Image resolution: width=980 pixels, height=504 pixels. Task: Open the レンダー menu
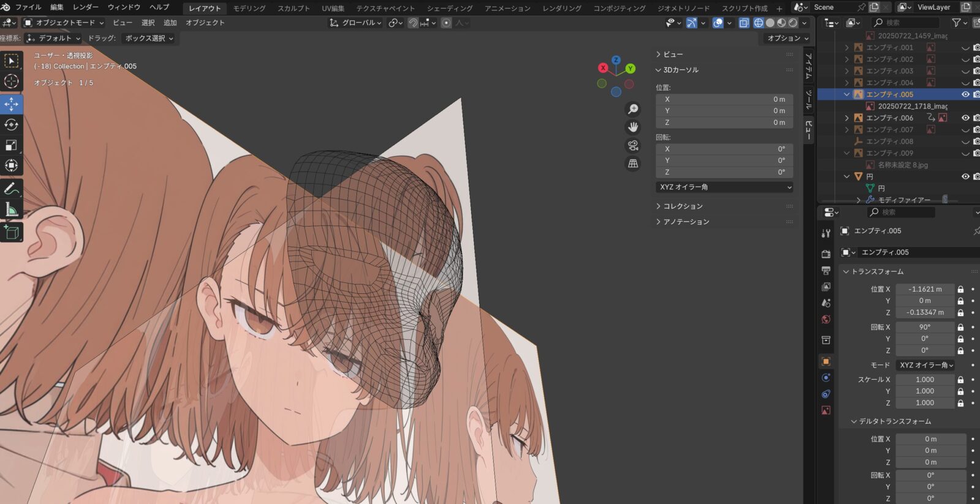tap(85, 7)
